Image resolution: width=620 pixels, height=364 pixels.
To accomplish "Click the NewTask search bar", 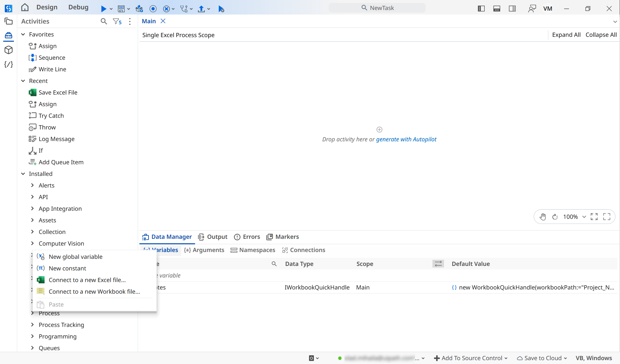I will (x=377, y=8).
